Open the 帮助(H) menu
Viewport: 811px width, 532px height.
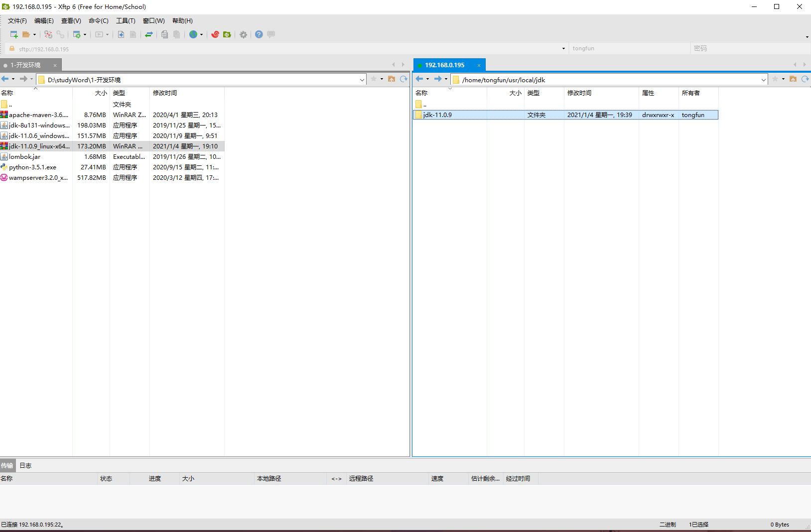click(182, 21)
